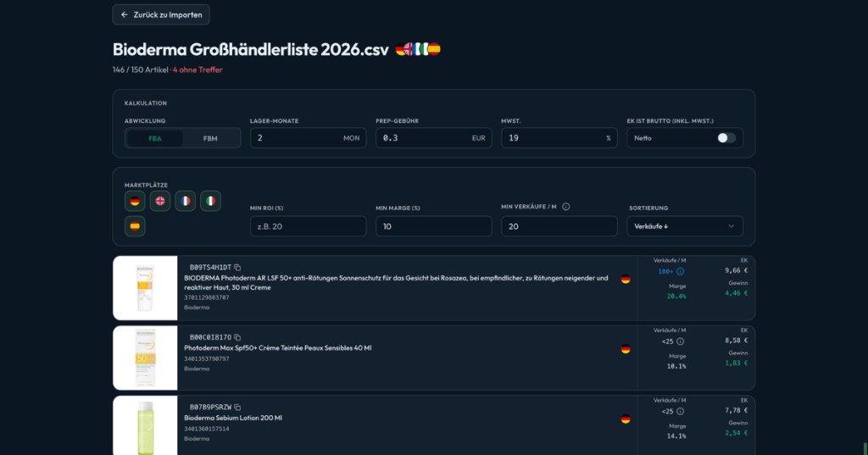Viewport: 868px width, 455px height.
Task: Open Photoderm Max Spf50+ Crème Teintée title
Action: [278, 347]
